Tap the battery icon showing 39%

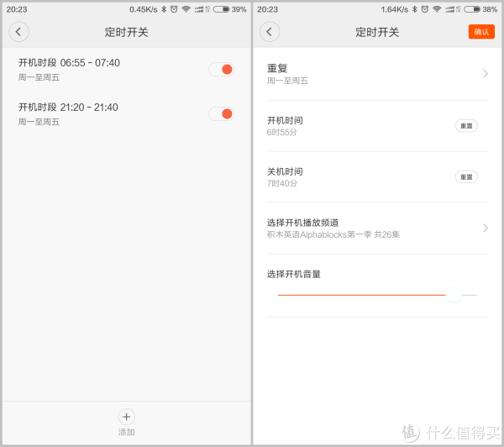(x=221, y=9)
